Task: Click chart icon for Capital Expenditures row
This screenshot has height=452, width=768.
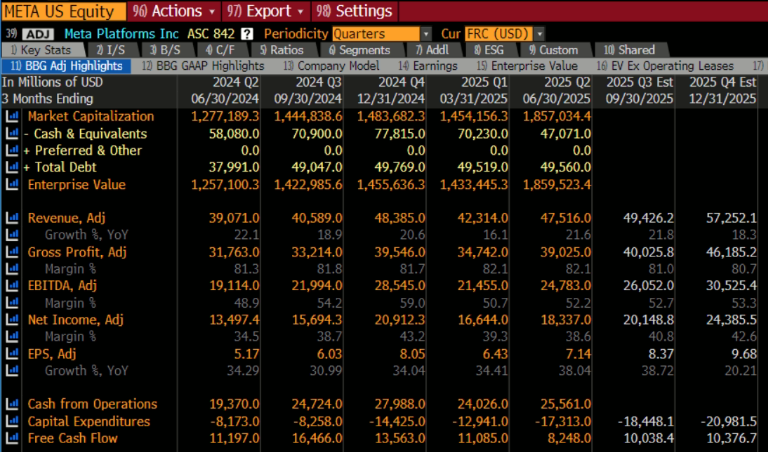Action: pyautogui.click(x=12, y=421)
